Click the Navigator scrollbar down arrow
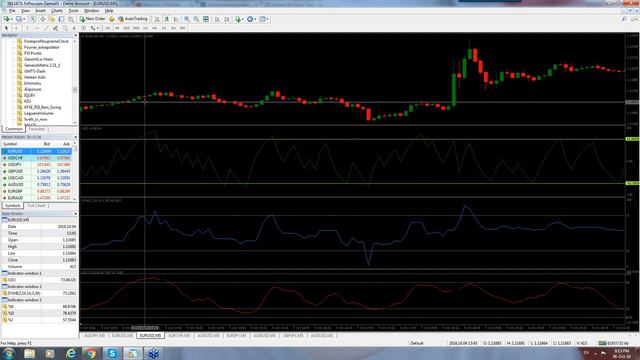 75,122
